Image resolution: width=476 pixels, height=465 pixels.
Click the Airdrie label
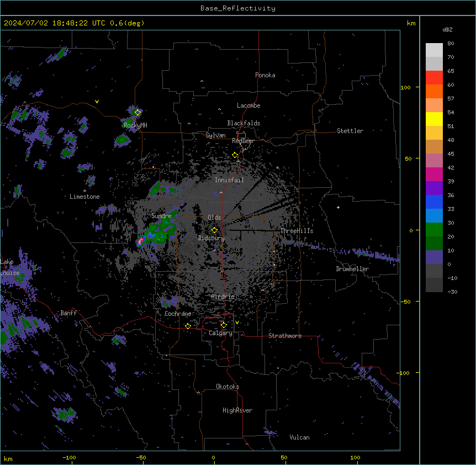tap(223, 297)
